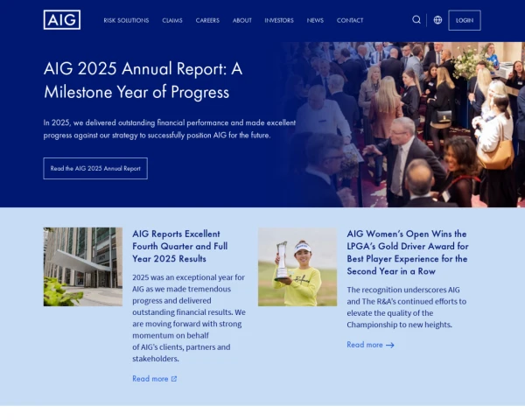This screenshot has width=525, height=420.
Task: Open the search magnifier icon
Action: point(416,20)
